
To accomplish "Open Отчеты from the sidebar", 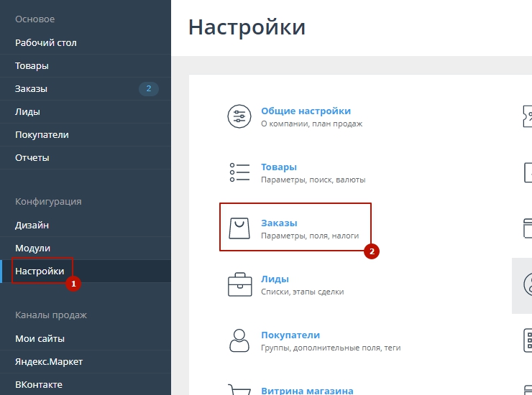I will click(x=32, y=158).
